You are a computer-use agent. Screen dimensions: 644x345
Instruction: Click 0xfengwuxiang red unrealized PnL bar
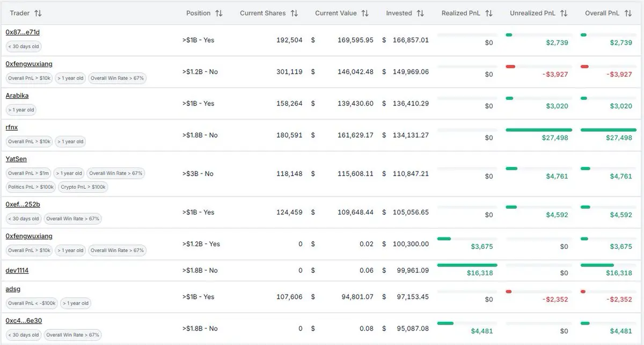[x=510, y=66]
